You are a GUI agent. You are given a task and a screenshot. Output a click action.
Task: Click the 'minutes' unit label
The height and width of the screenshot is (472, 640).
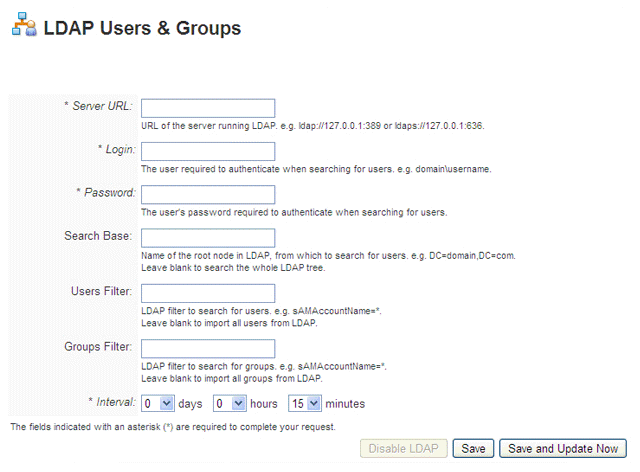[345, 404]
